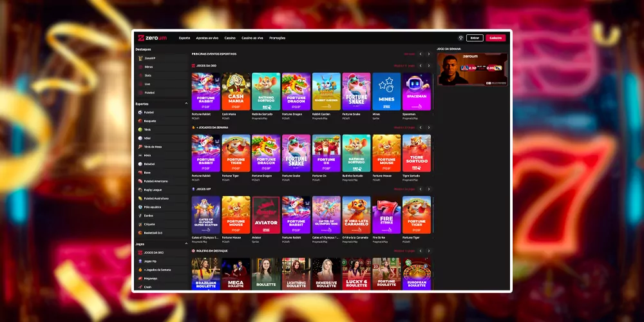644x322 pixels.
Task: Collapse the Esportes sidebar section
Action: tap(186, 104)
